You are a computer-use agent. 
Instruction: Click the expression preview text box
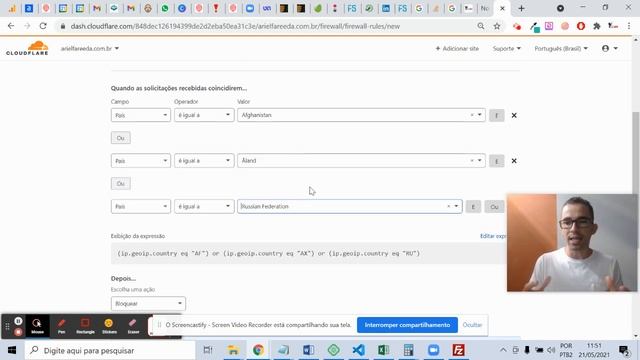point(309,253)
